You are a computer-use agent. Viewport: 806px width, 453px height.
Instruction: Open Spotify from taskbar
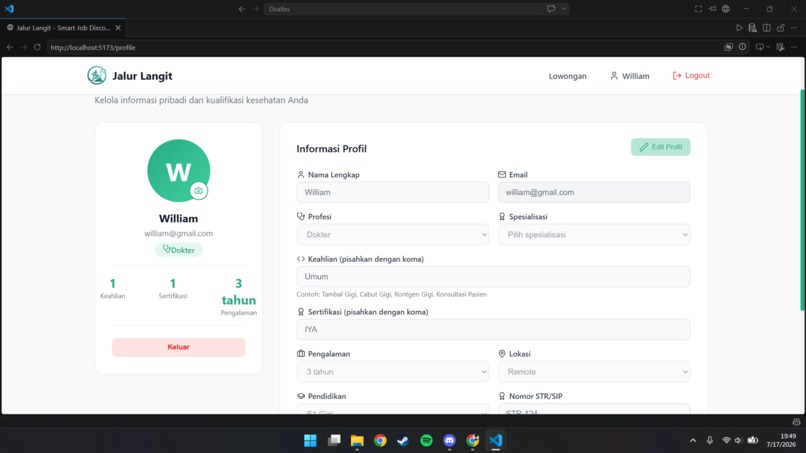(x=426, y=441)
